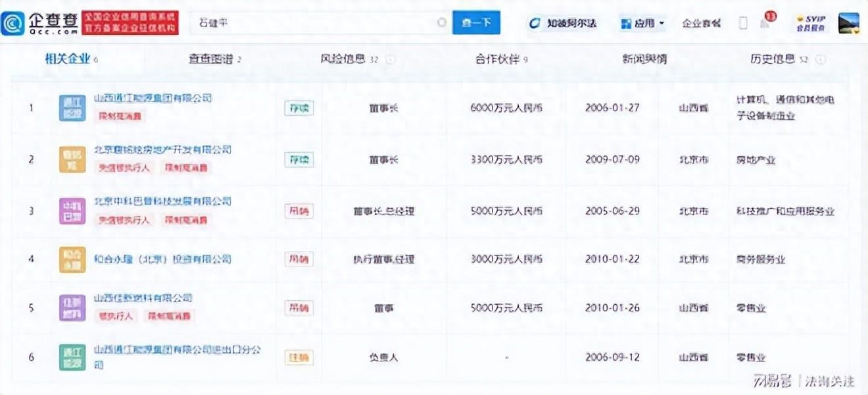Click 限制高消费 tag in row 5

point(169,316)
